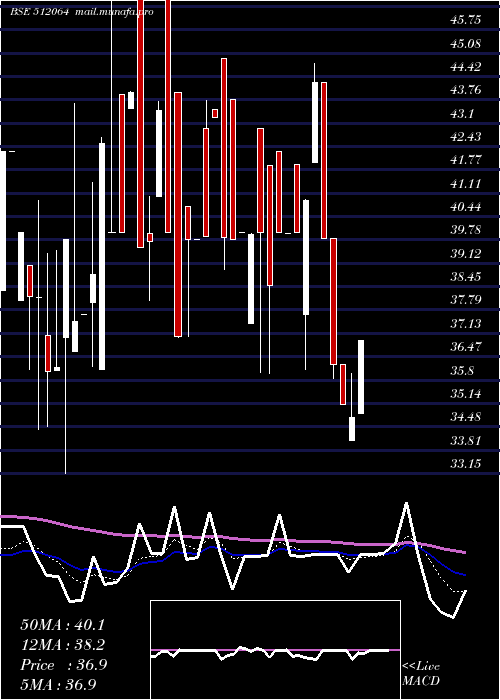Click the 37.13 price axis label
Viewport: 500px width, 700px height.
(466, 323)
